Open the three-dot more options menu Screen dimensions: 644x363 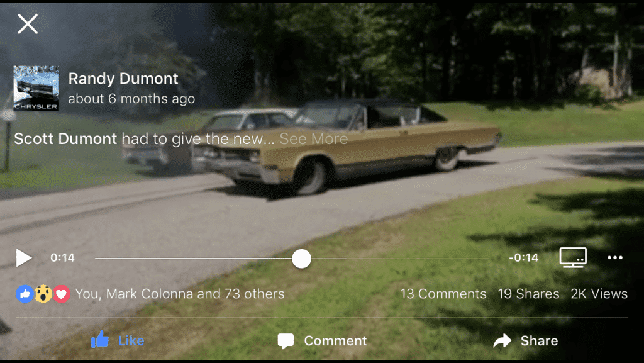point(615,257)
